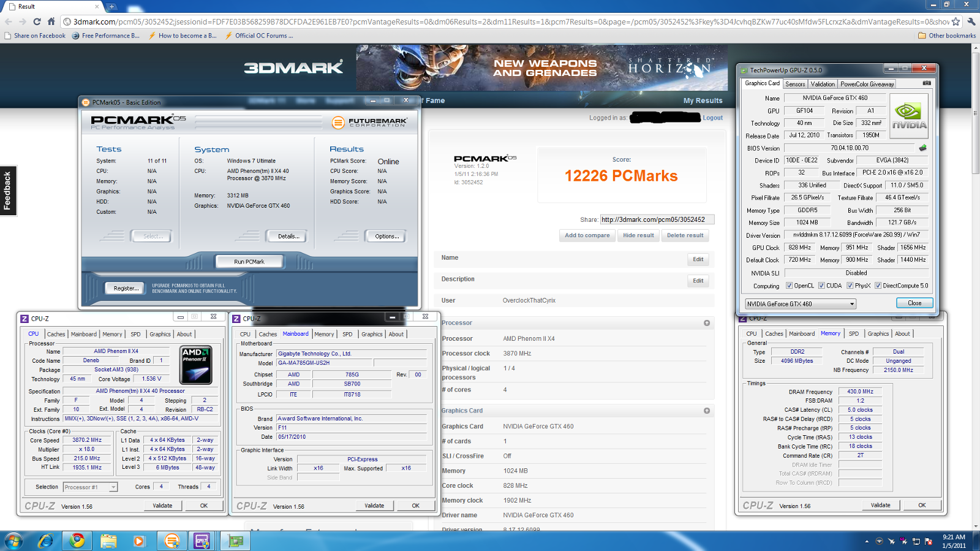Open the Official OC Forums bookmark
This screenshot has width=980, height=551.
tap(259, 36)
